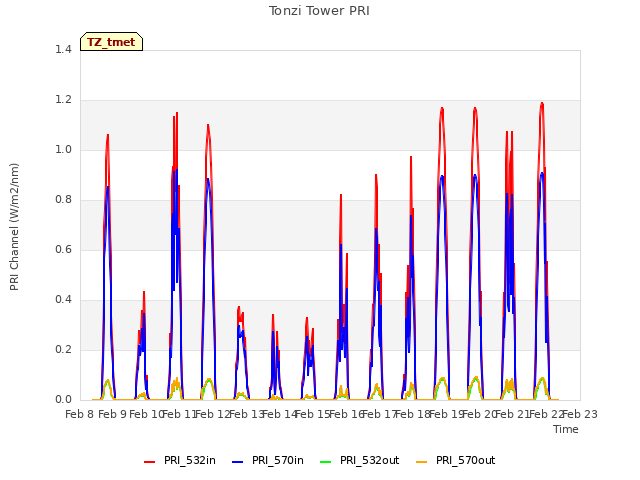Image resolution: width=640 pixels, height=480 pixels.
Task: Click the Feb 9 x-axis tick label
Action: pos(113,414)
